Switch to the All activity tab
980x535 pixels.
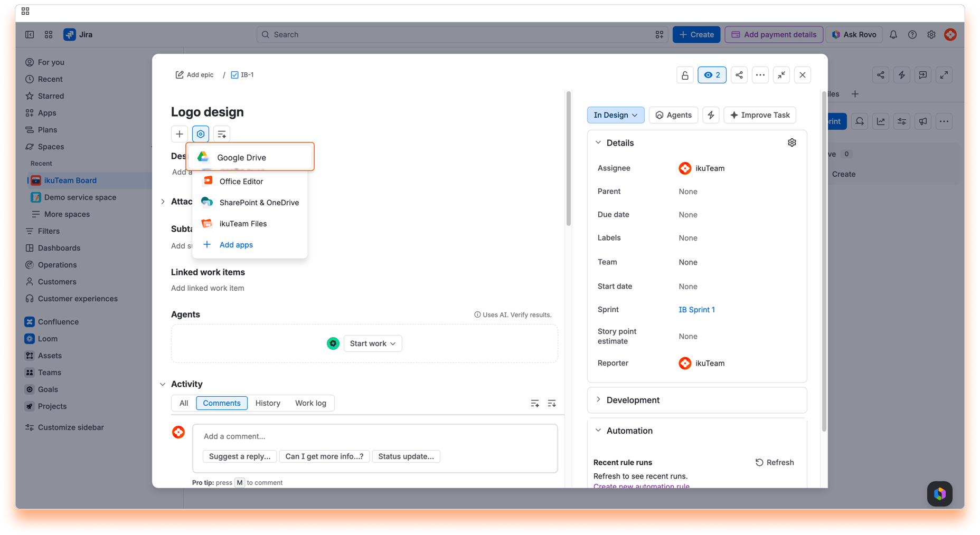(184, 403)
